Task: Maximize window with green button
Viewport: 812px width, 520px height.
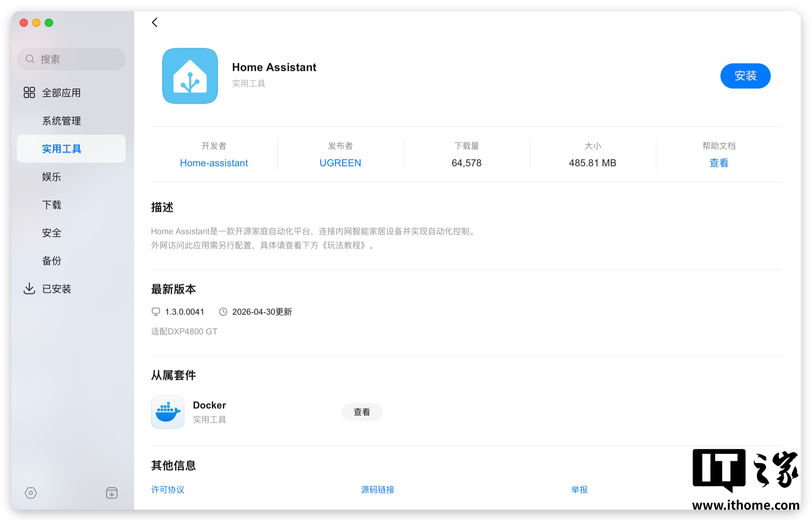Action: pyautogui.click(x=49, y=23)
